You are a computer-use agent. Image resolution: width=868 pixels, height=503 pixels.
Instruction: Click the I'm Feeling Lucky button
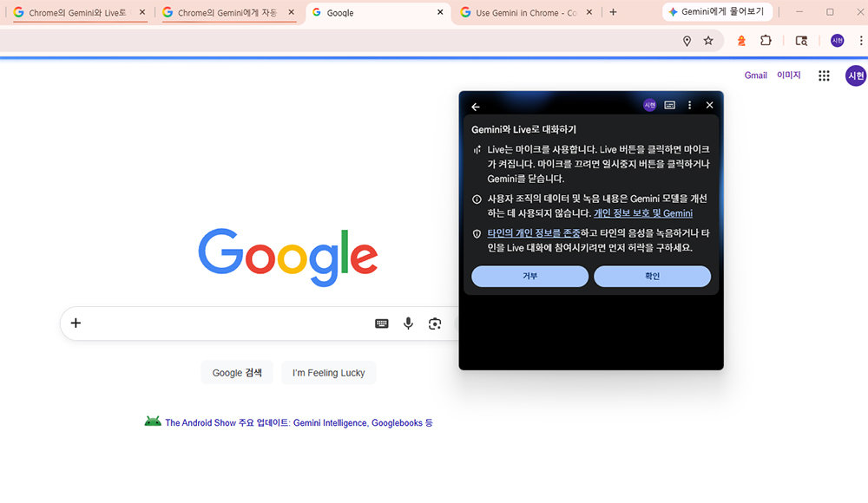click(329, 373)
